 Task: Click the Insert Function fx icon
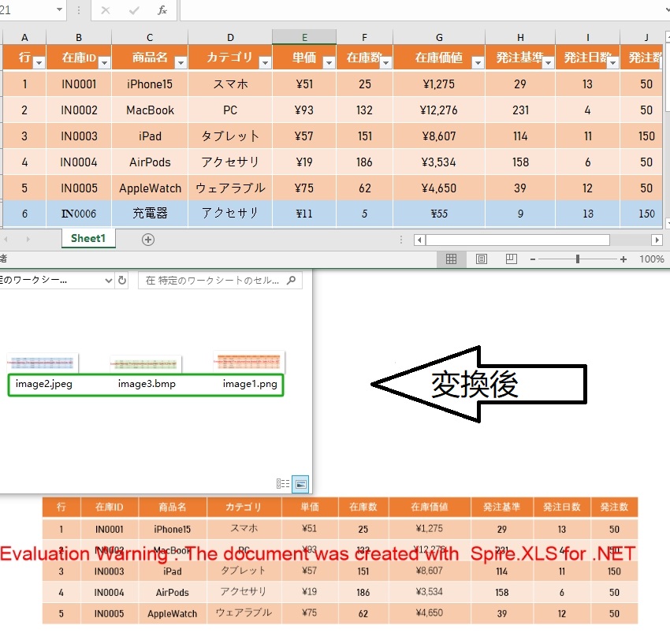point(162,10)
